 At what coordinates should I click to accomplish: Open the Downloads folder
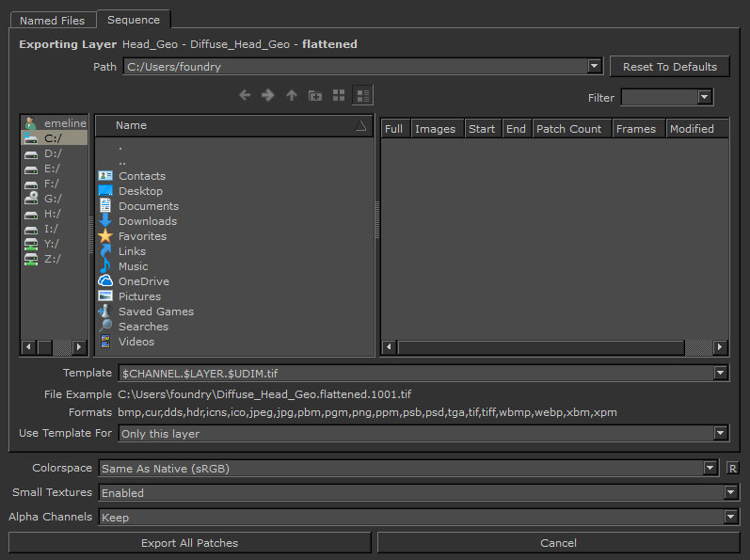(147, 221)
